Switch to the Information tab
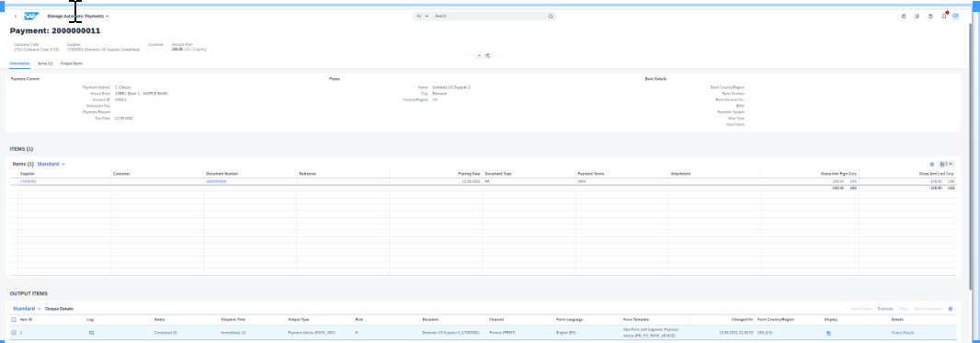 (20, 63)
